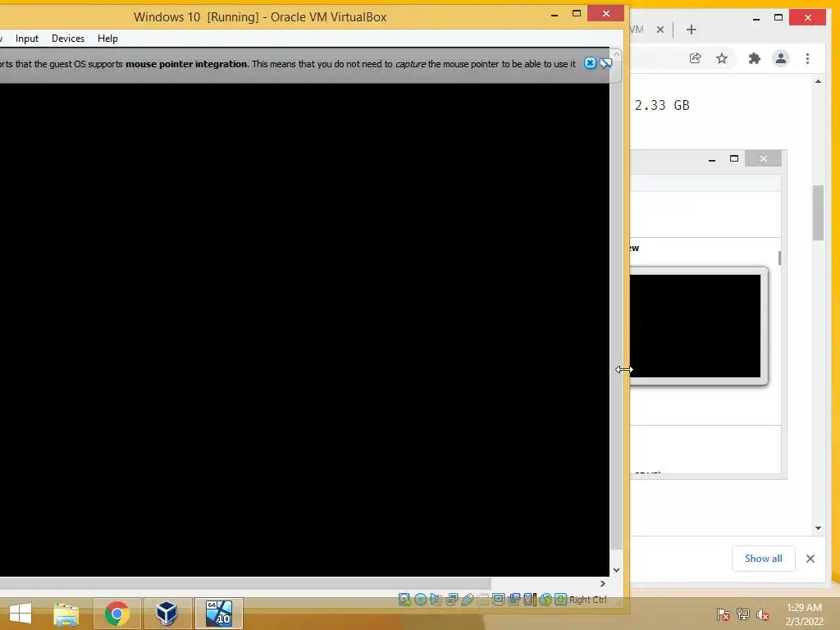Close the Chrome tab ending in VM
The height and width of the screenshot is (630, 840).
click(x=660, y=30)
